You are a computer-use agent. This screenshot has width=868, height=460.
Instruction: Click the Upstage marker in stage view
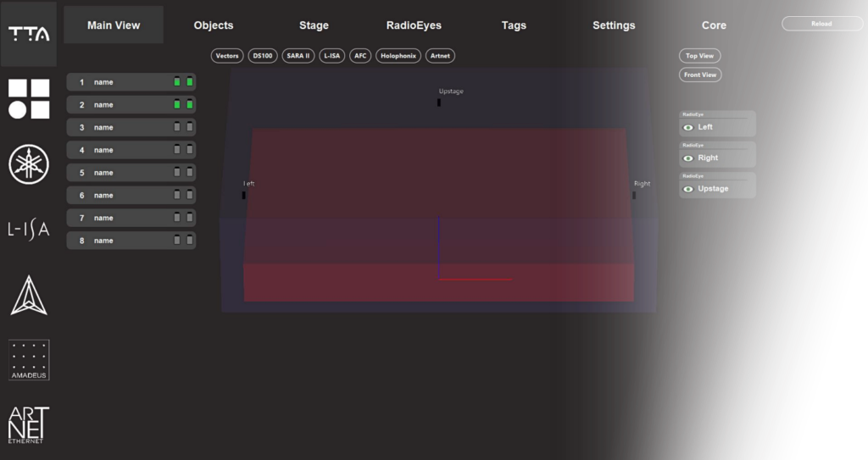(x=439, y=103)
